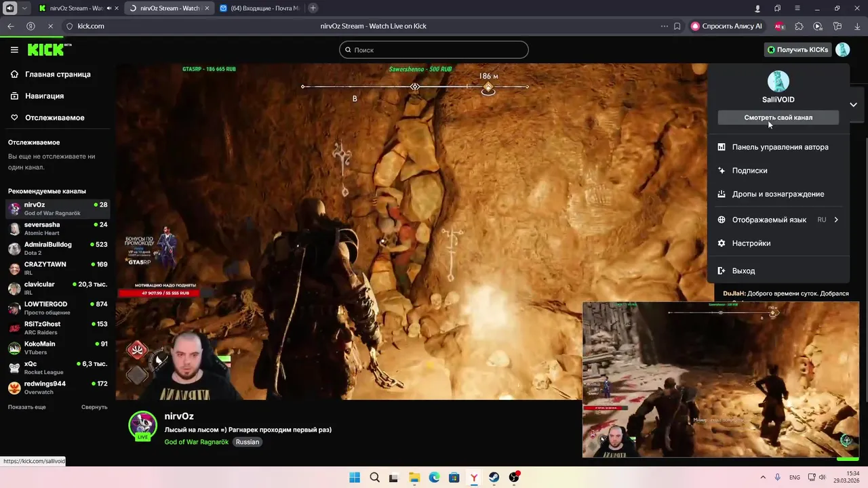Click Панель управления автора dashboard icon
Image resolution: width=868 pixels, height=488 pixels.
[x=722, y=147]
